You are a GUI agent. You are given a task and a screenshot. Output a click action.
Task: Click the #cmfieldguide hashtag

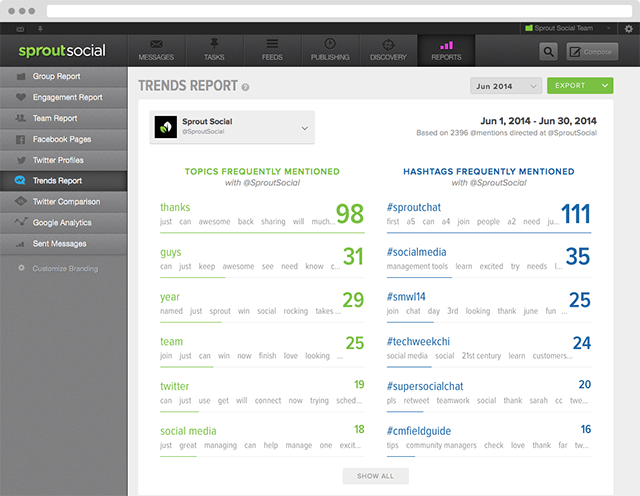[x=419, y=431]
